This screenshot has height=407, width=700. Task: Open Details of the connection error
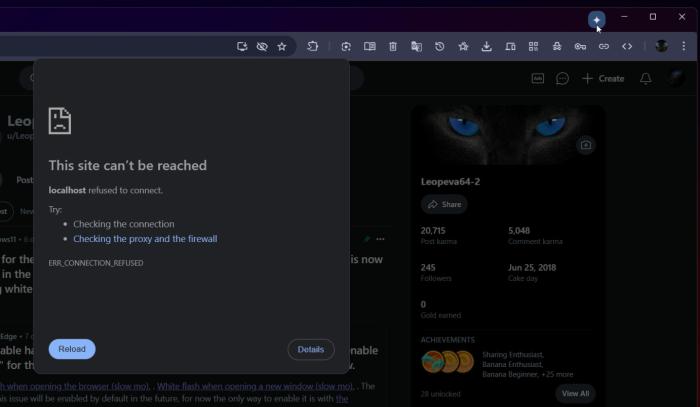point(310,349)
